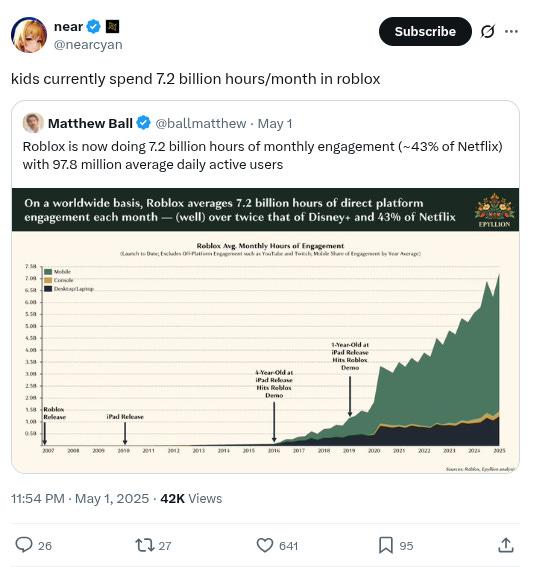The height and width of the screenshot is (567, 534).
Task: Subscribe to near's account
Action: pyautogui.click(x=425, y=31)
